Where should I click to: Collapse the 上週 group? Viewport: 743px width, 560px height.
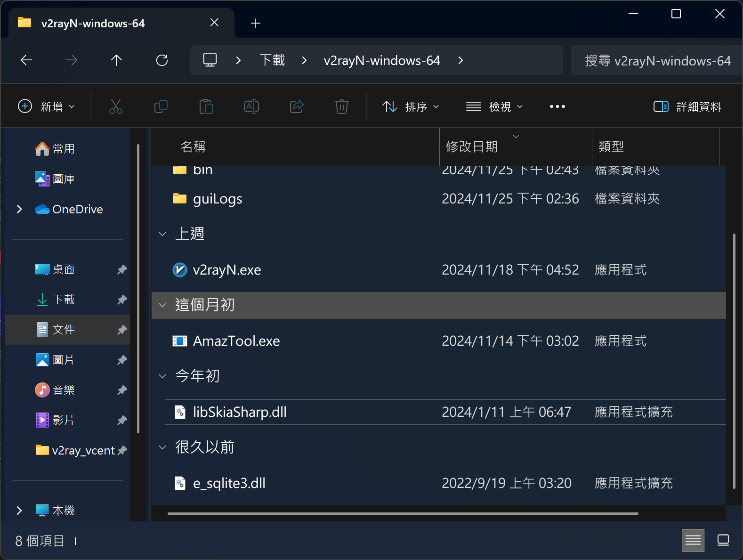click(x=162, y=234)
